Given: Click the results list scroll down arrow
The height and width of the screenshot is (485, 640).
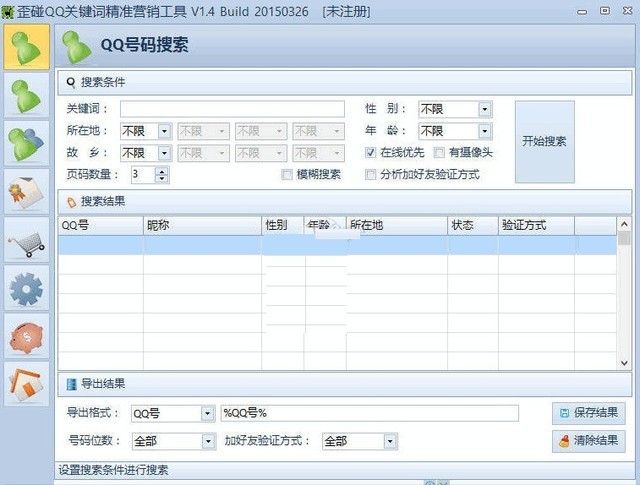Looking at the screenshot, I should (624, 363).
